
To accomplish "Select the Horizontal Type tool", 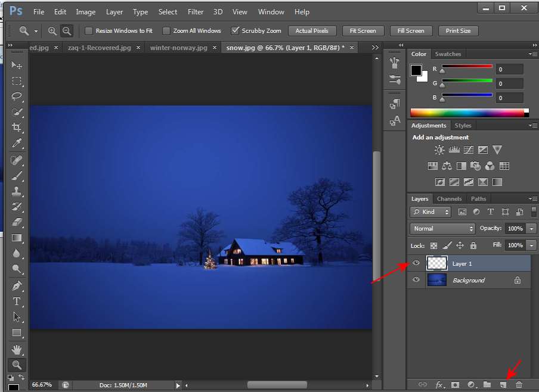I will coord(17,301).
